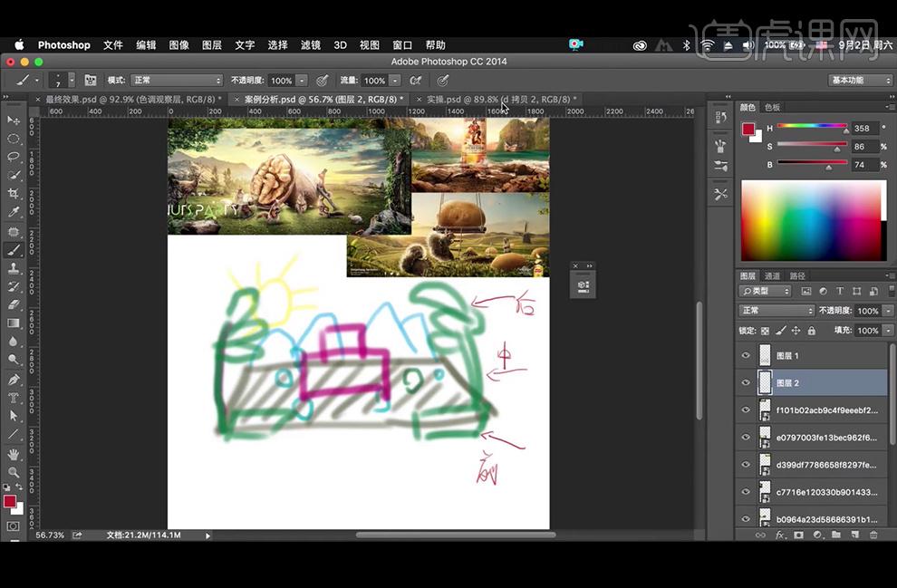Select the Pen tool
Viewport: 897px width, 588px height.
(14, 380)
